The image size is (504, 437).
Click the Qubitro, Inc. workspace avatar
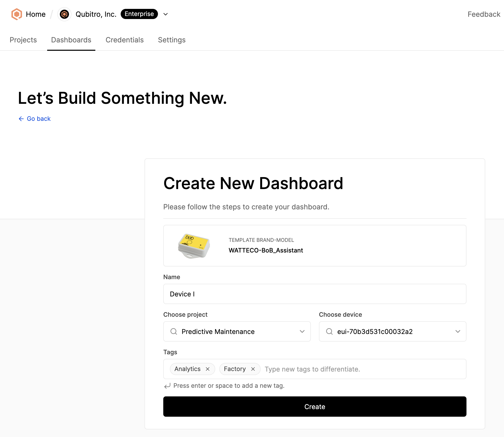[x=64, y=14]
